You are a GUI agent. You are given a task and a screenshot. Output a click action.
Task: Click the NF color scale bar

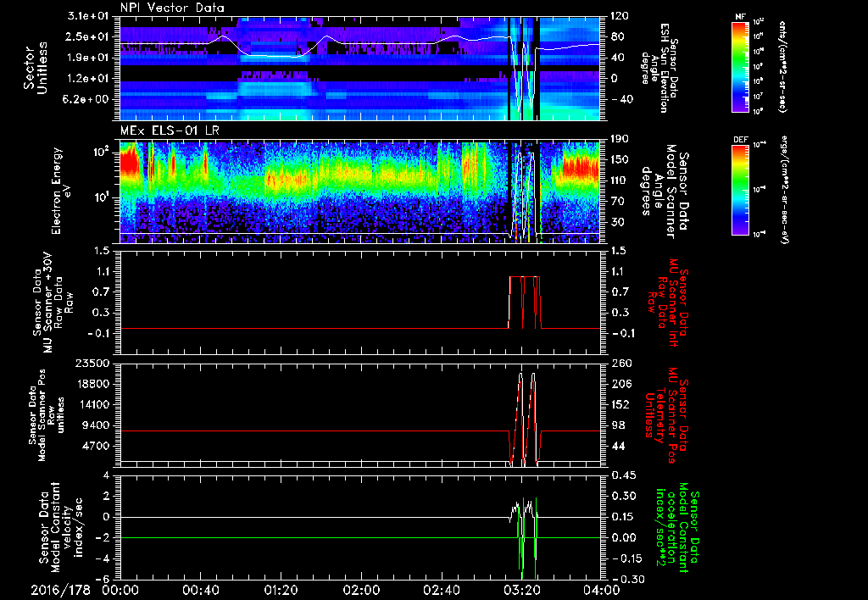(x=740, y=68)
